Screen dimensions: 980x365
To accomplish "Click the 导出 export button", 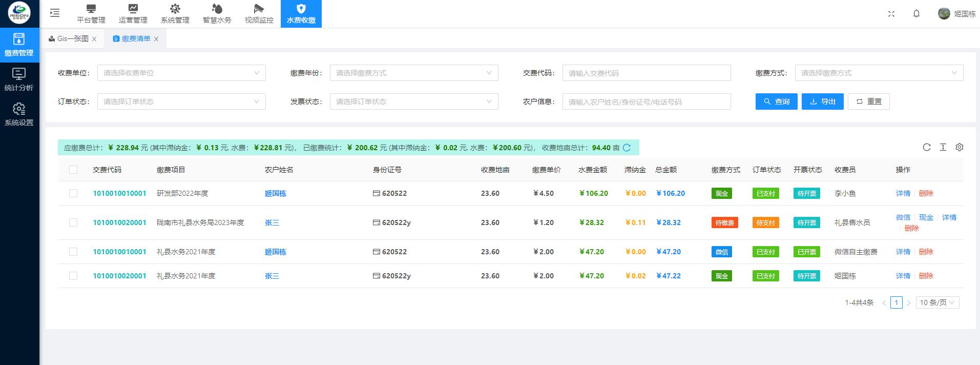I will 822,102.
